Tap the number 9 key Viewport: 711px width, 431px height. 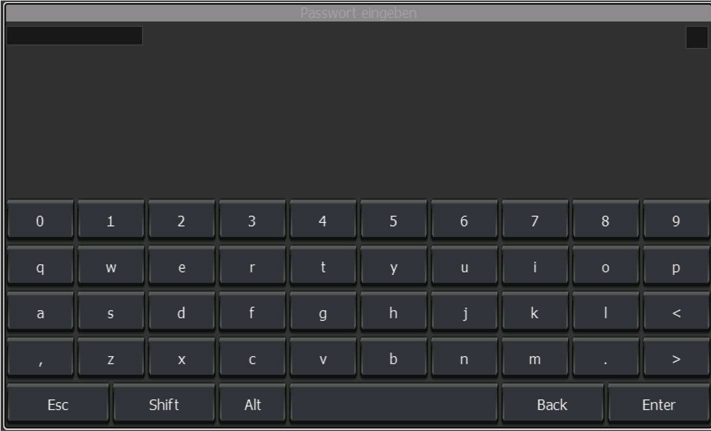676,220
